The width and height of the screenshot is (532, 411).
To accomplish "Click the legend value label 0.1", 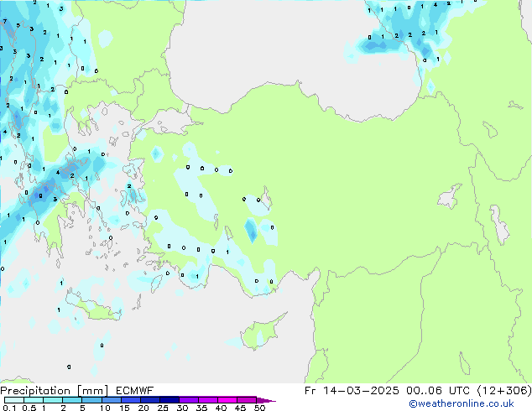I will tap(9, 408).
